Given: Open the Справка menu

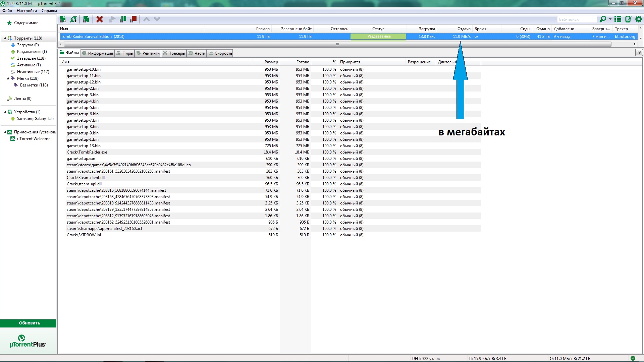Looking at the screenshot, I should coord(49,11).
